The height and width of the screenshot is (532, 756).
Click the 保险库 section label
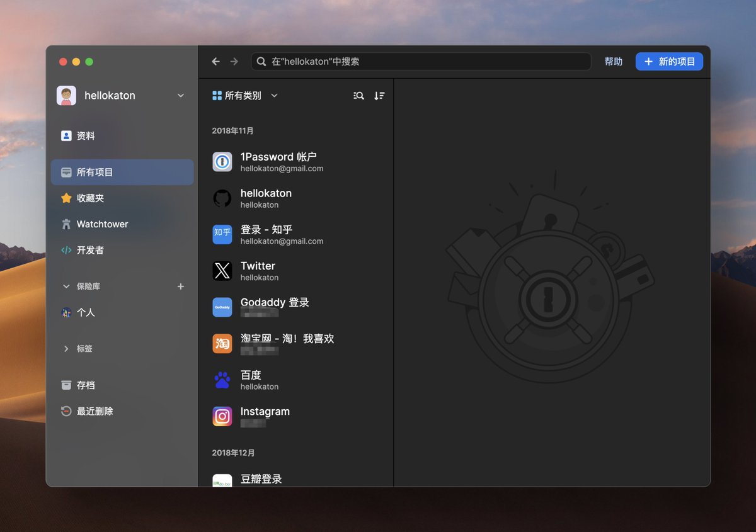click(88, 286)
